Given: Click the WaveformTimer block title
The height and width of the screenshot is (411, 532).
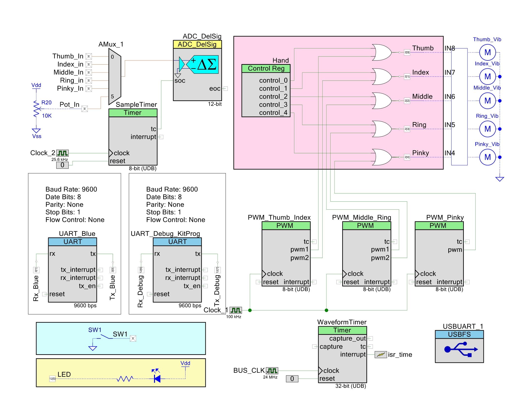Looking at the screenshot, I should click(342, 330).
